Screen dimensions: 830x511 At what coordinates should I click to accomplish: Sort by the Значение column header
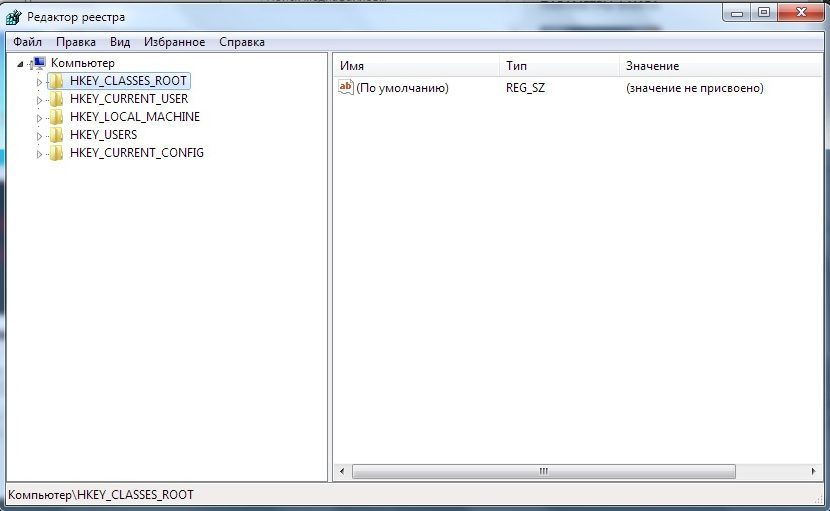point(721,66)
